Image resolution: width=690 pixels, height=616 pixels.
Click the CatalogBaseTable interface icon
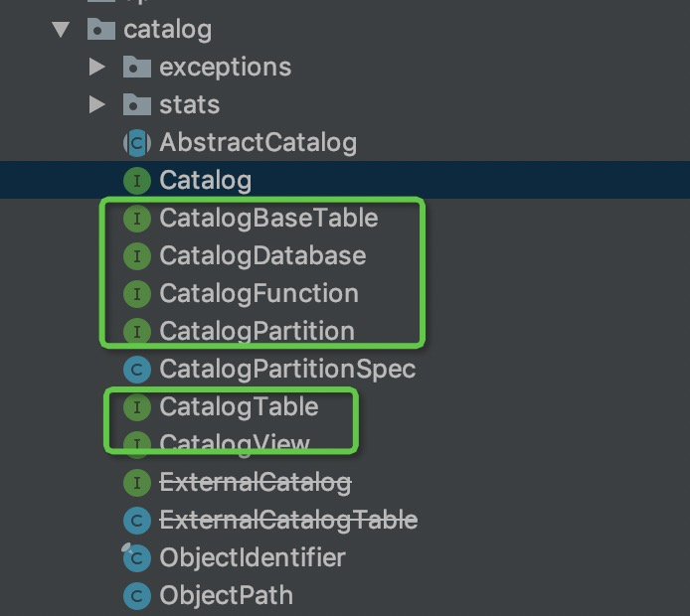(x=136, y=219)
